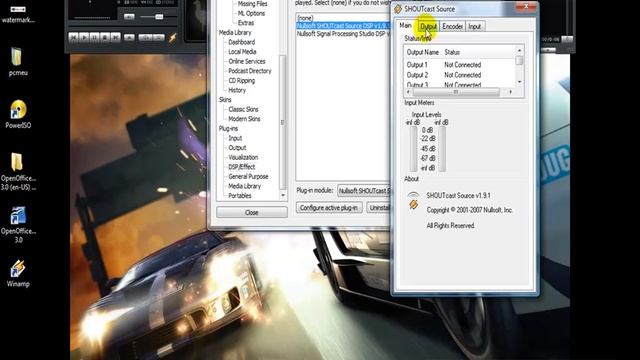The width and height of the screenshot is (640, 360).
Task: Open Modern Skins preferences page
Action: click(244, 119)
